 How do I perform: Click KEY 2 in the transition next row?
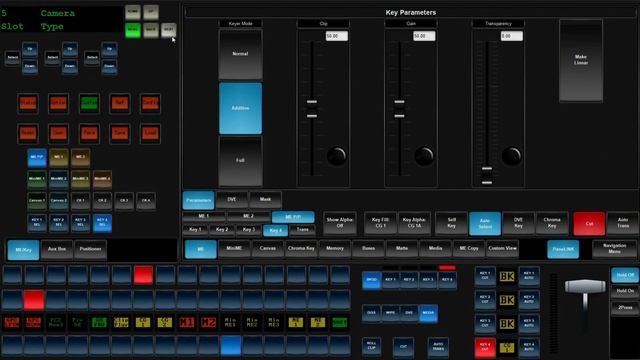click(x=409, y=280)
